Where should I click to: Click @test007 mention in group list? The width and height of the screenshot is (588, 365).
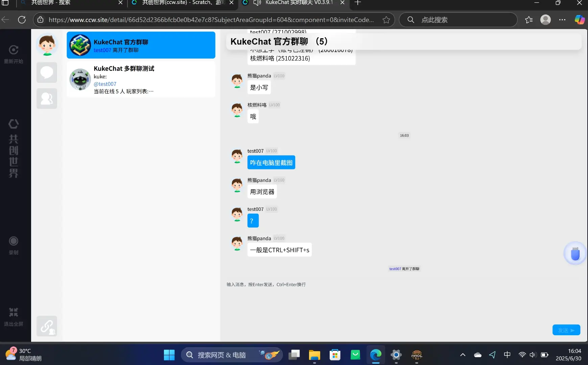[x=105, y=84]
